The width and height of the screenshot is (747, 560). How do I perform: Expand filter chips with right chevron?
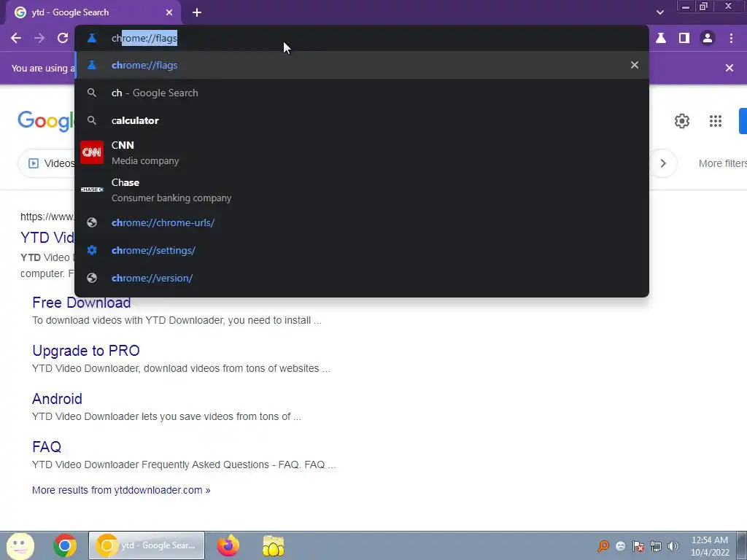663,163
